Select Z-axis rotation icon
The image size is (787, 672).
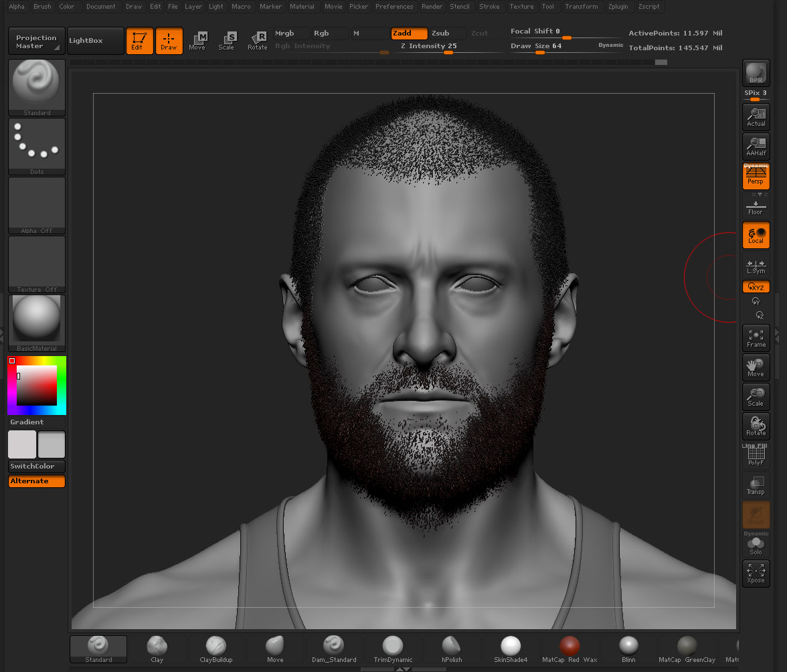tap(760, 315)
